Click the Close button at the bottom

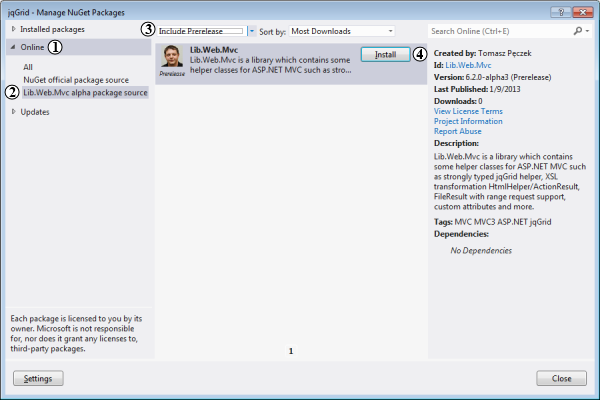561,378
